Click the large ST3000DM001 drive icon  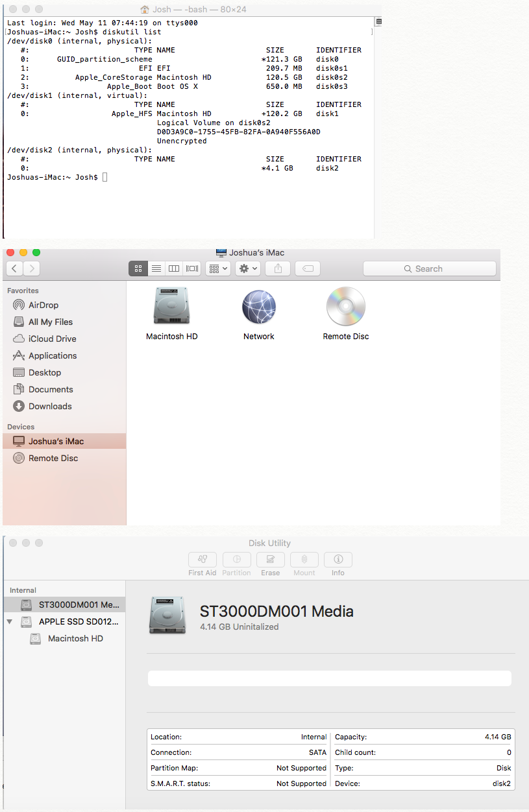[x=167, y=615]
